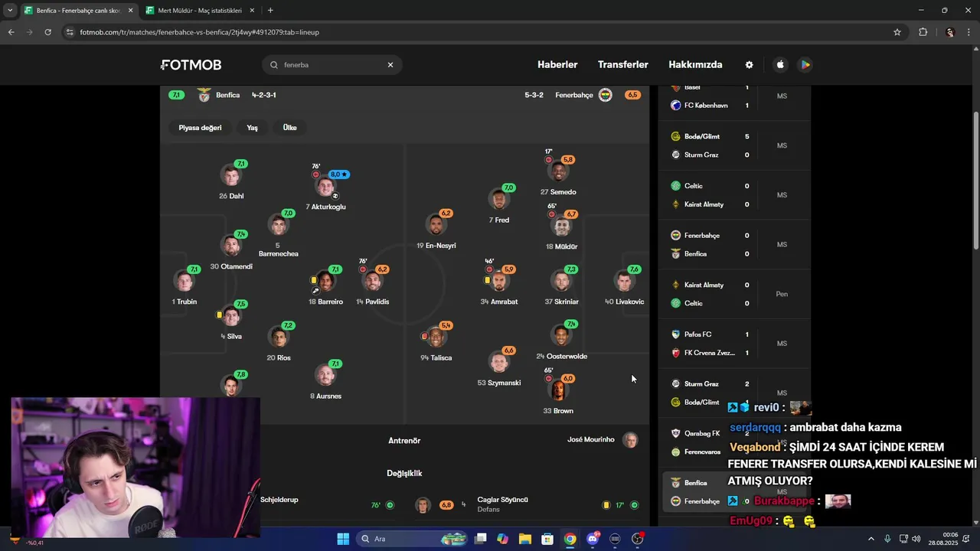Select player Brown's avatar

(558, 390)
